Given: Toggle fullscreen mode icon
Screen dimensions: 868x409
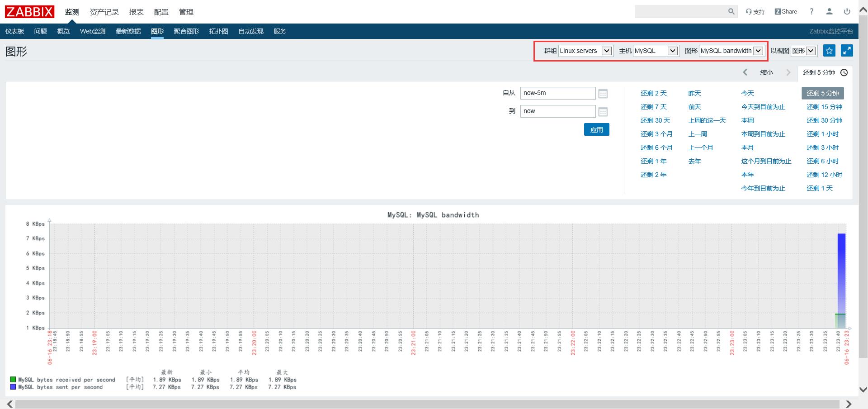Looking at the screenshot, I should coord(847,51).
